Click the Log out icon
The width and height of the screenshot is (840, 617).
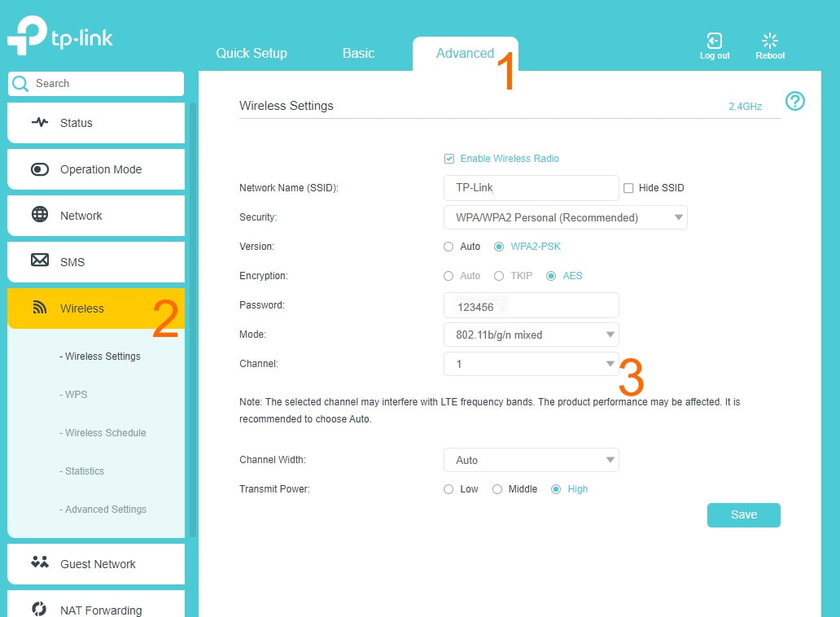(x=714, y=41)
